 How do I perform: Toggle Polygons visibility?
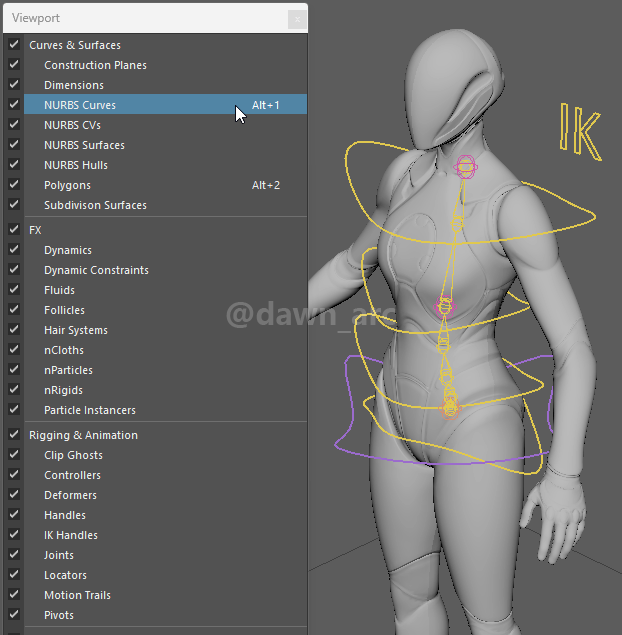14,184
